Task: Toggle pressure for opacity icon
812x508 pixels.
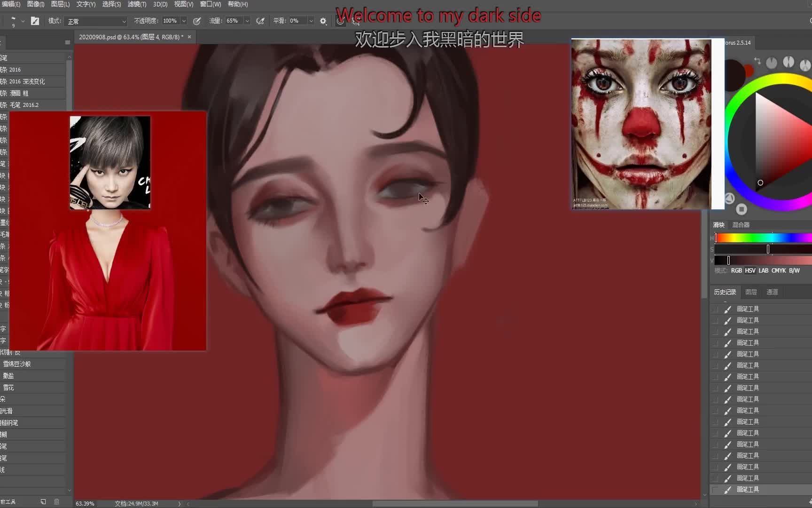Action: 197,21
